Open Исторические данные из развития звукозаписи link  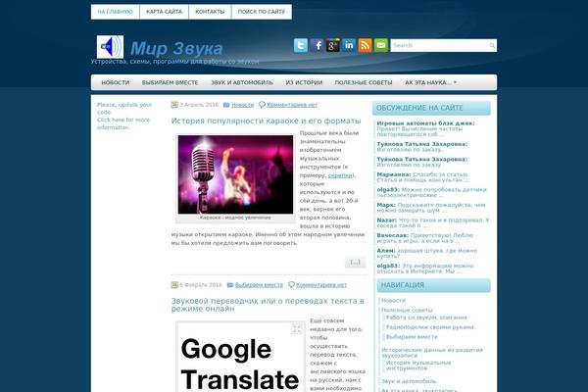[x=431, y=353]
